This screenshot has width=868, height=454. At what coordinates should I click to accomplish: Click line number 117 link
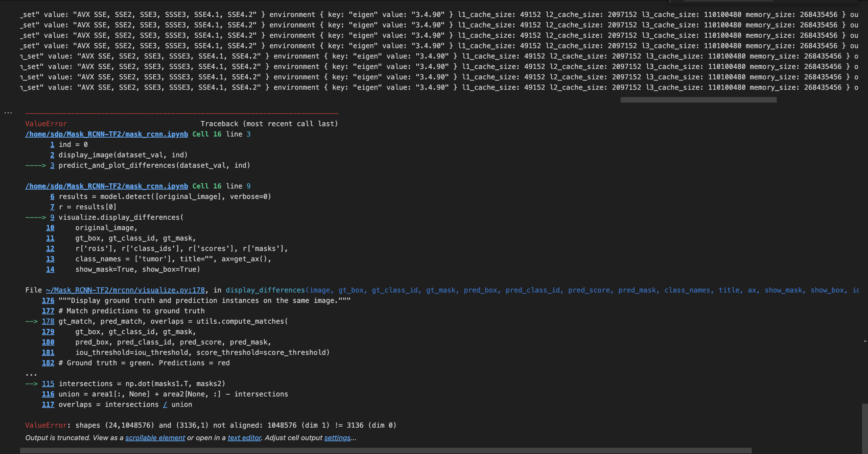(x=48, y=404)
